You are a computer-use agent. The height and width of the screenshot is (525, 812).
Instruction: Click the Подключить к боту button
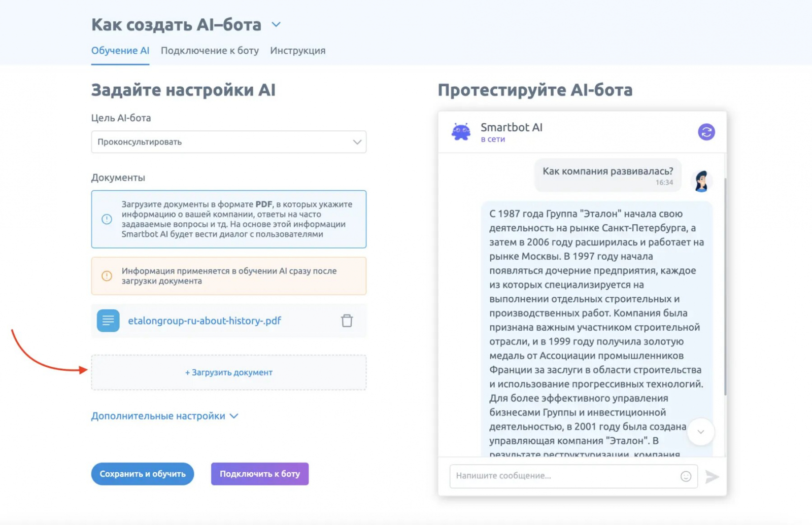(260, 474)
